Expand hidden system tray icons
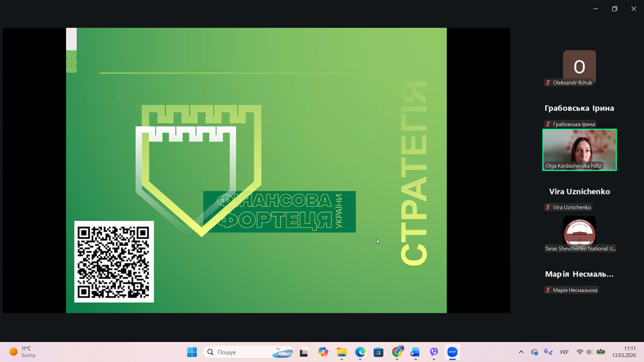Viewport: 644px width, 362px height. point(521,352)
